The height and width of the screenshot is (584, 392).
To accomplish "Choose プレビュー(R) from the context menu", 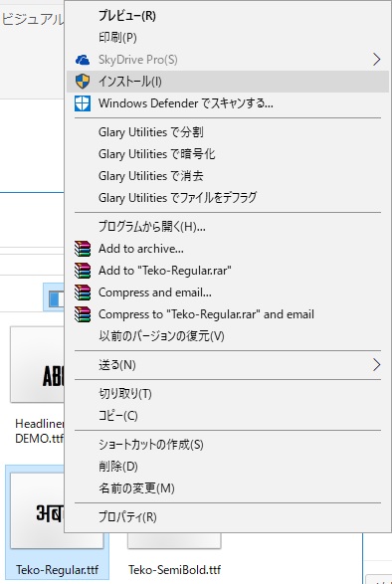I will [228, 16].
